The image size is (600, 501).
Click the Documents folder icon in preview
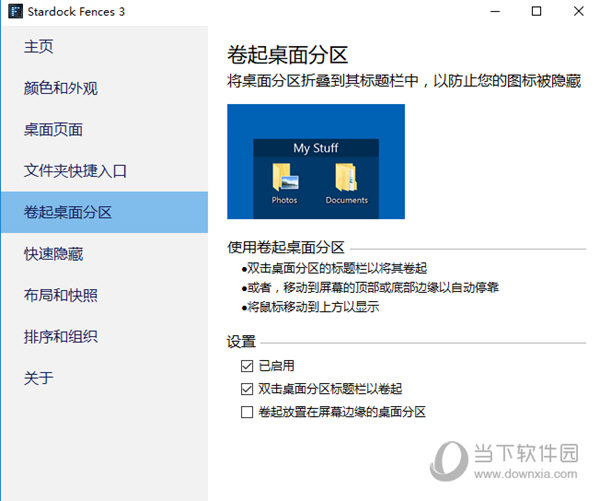click(346, 177)
